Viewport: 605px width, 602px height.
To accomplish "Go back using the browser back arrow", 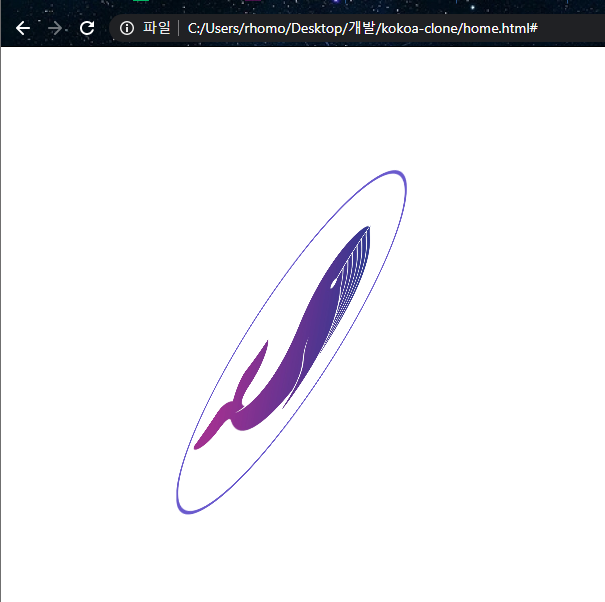I will point(23,28).
